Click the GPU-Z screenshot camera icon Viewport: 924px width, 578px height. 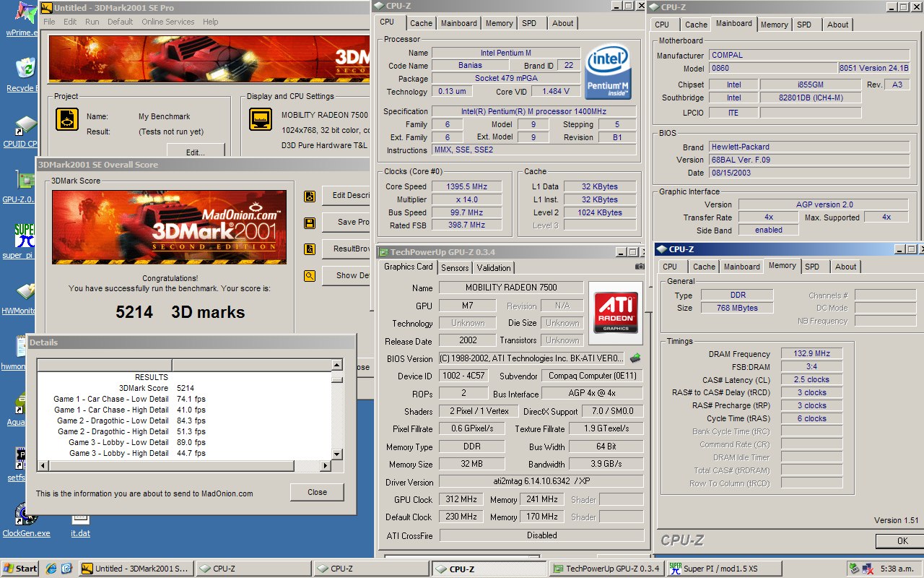[639, 267]
